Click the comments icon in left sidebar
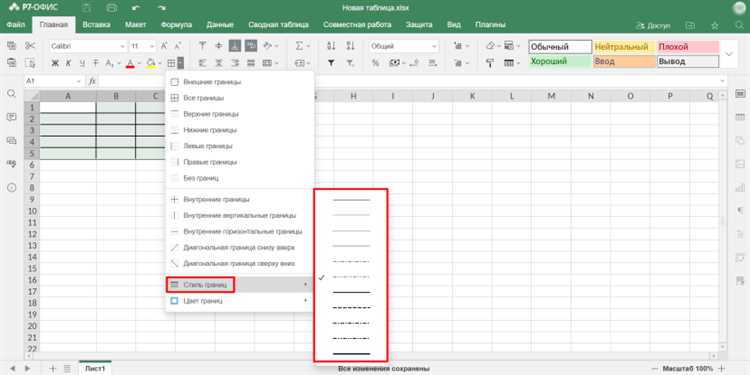This screenshot has height=375, width=750. (11, 117)
